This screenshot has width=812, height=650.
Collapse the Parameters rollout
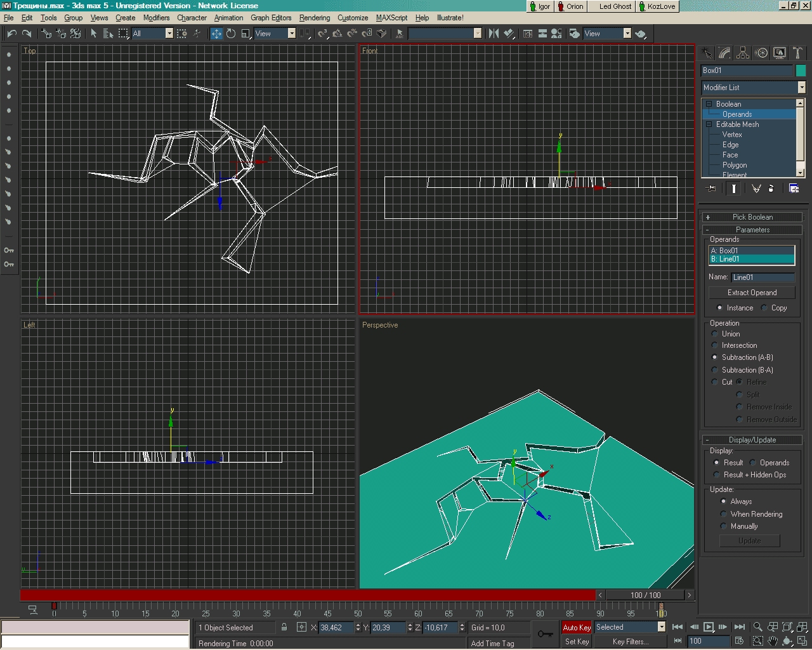click(752, 230)
